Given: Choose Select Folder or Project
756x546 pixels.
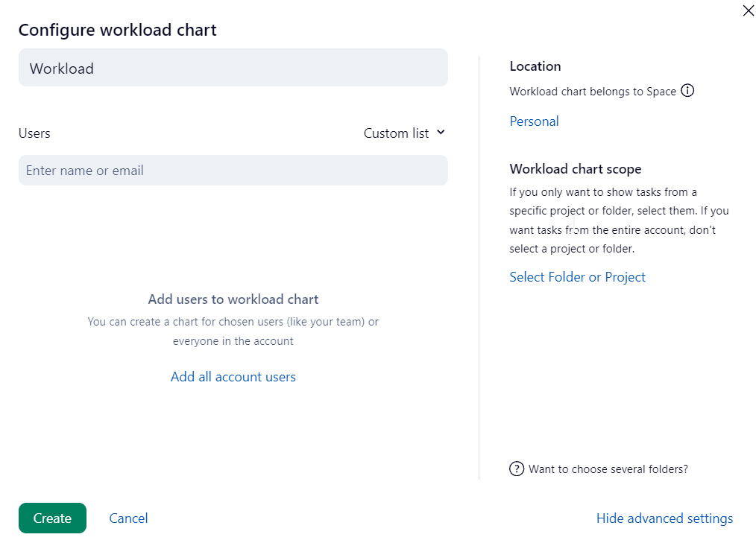Looking at the screenshot, I should click(x=577, y=277).
